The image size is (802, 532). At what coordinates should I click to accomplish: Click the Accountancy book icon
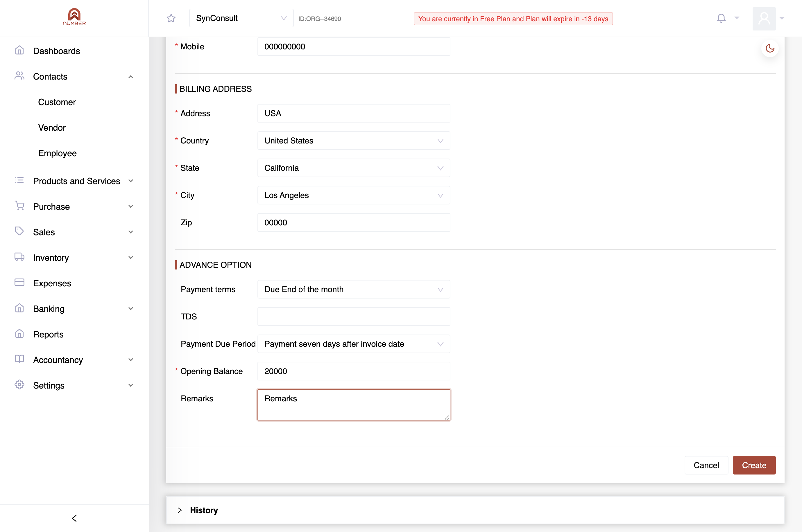pos(19,359)
